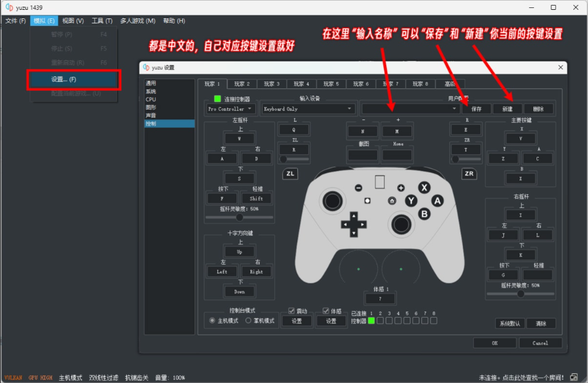The height and width of the screenshot is (383, 588).
Task: Select the 掌机模式 radio button
Action: [x=248, y=319]
